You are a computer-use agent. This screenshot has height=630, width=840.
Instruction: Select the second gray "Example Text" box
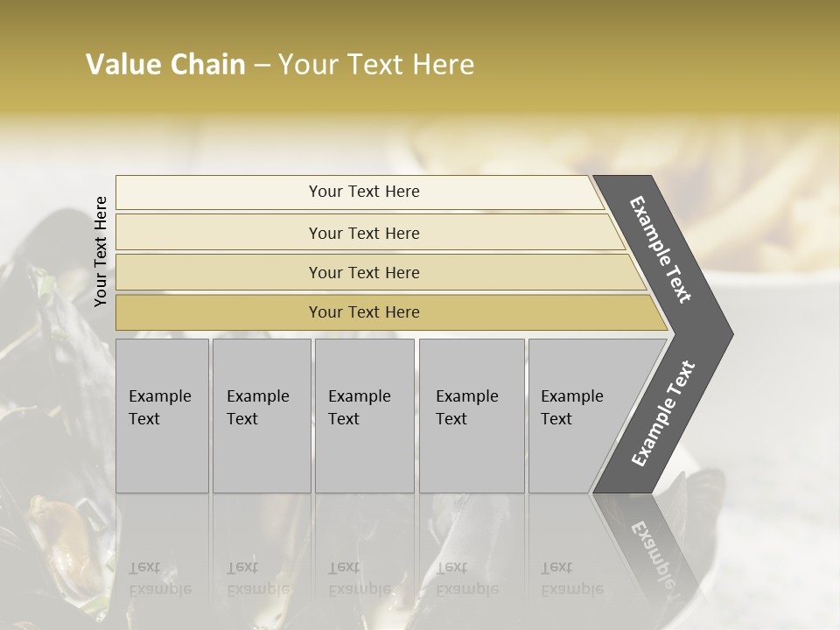262,416
